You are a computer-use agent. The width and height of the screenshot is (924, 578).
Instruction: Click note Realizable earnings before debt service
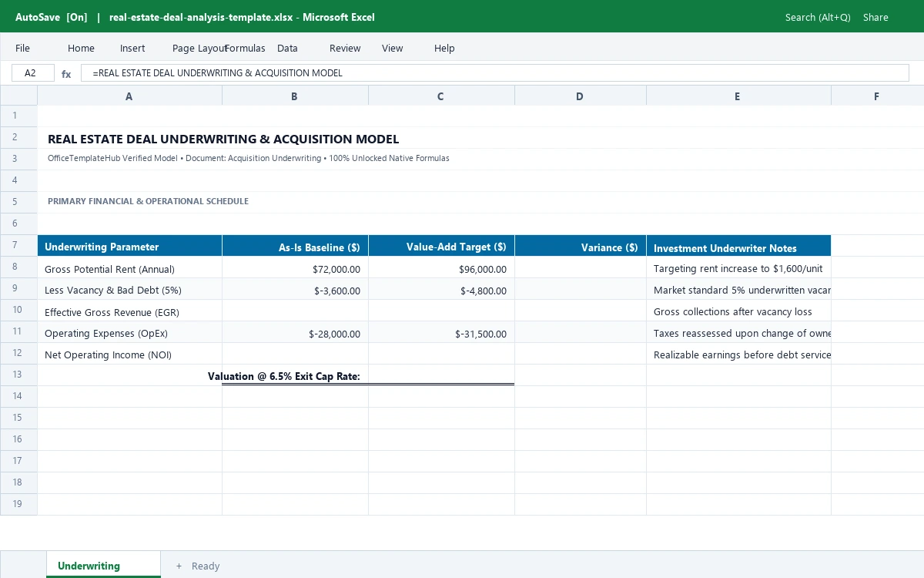pos(738,355)
